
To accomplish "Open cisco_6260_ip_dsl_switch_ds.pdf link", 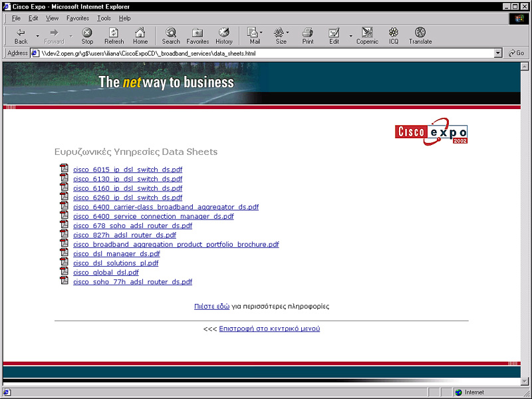I will (128, 198).
